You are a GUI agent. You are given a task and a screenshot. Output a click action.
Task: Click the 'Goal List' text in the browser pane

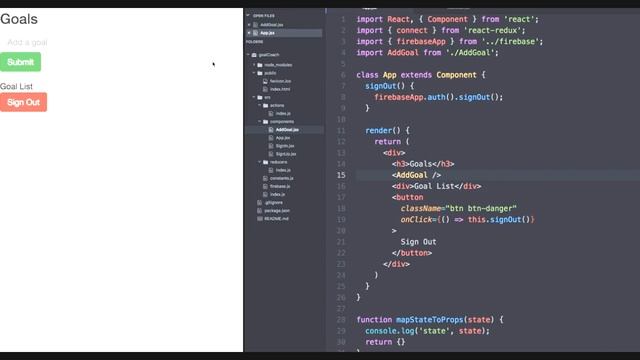click(x=16, y=86)
